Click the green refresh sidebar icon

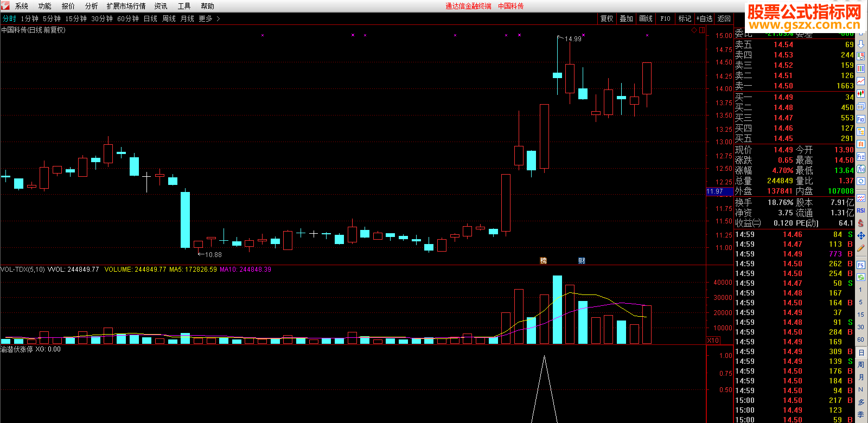pyautogui.click(x=861, y=277)
